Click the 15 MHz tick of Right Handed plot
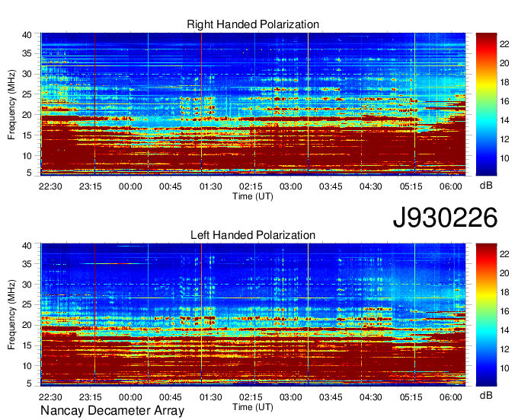 point(27,135)
